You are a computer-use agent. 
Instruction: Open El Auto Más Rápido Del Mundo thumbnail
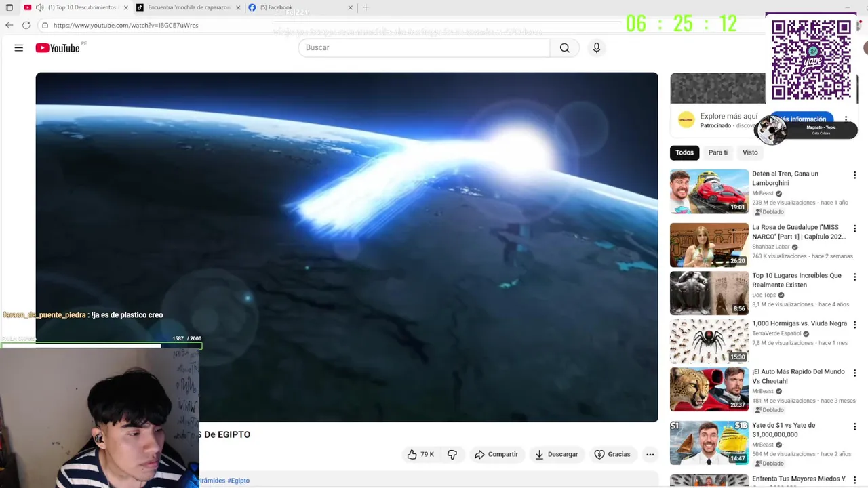click(x=709, y=389)
